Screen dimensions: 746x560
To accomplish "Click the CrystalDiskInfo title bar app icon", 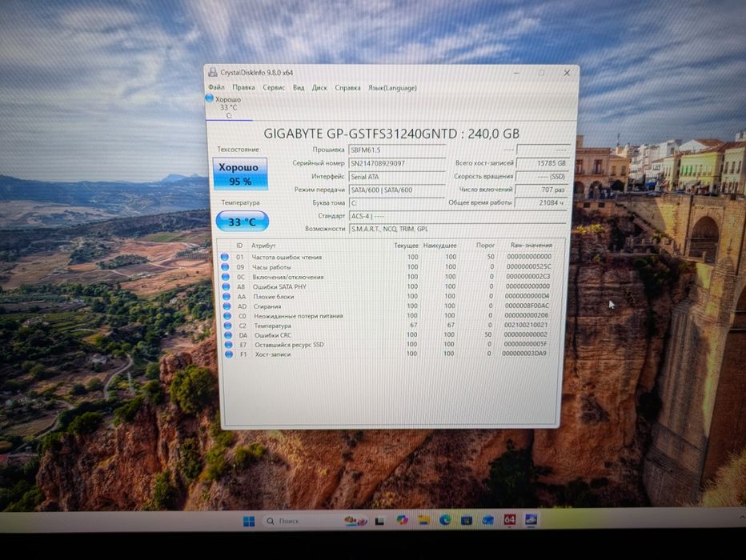I will [x=213, y=72].
